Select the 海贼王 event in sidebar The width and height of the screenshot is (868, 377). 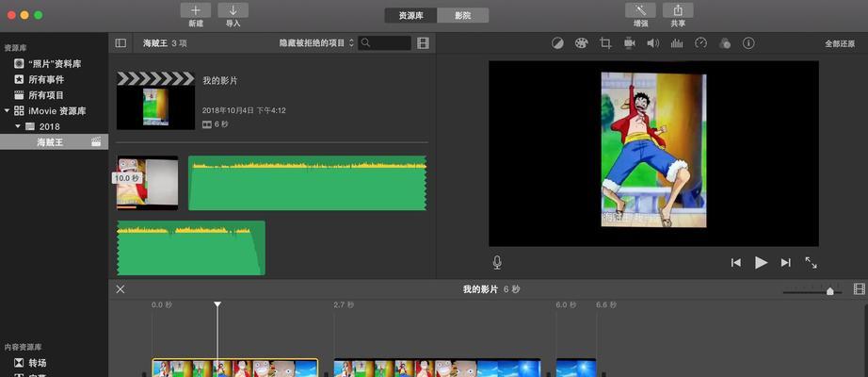coord(55,142)
